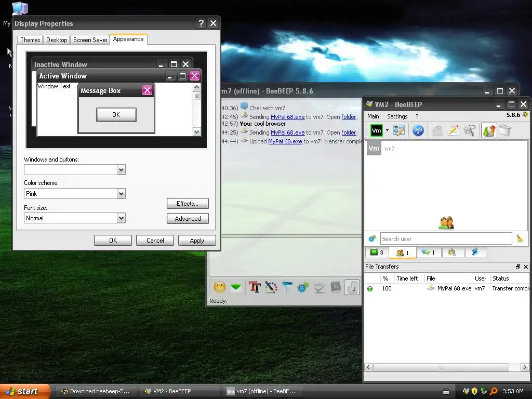Open MyPal 68.exe link in the 44:25 message
532x399 pixels.
pos(287,132)
